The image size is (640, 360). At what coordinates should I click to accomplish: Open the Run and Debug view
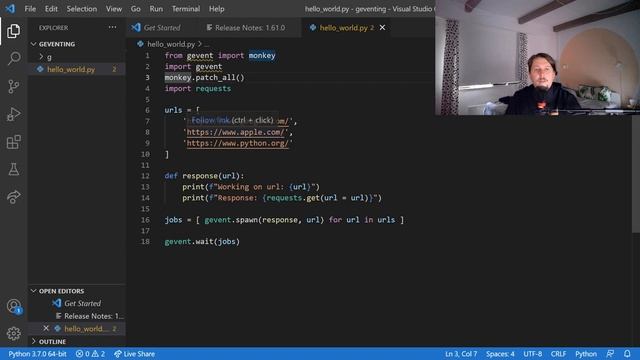click(x=13, y=114)
